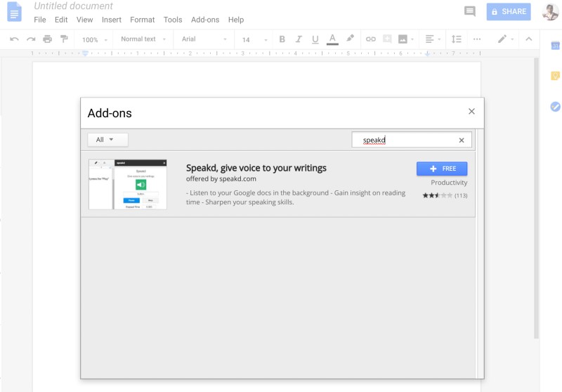Click the Redo arrow icon
The image size is (562, 392).
click(x=31, y=39)
